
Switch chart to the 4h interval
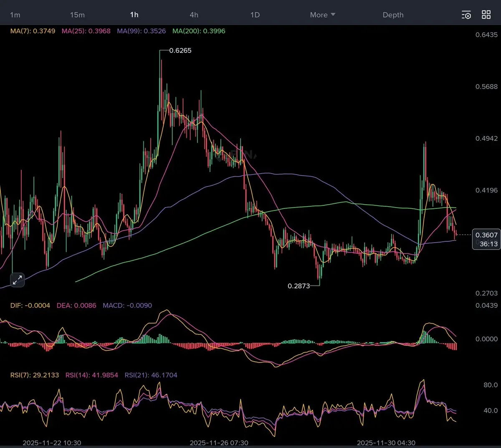coord(194,15)
